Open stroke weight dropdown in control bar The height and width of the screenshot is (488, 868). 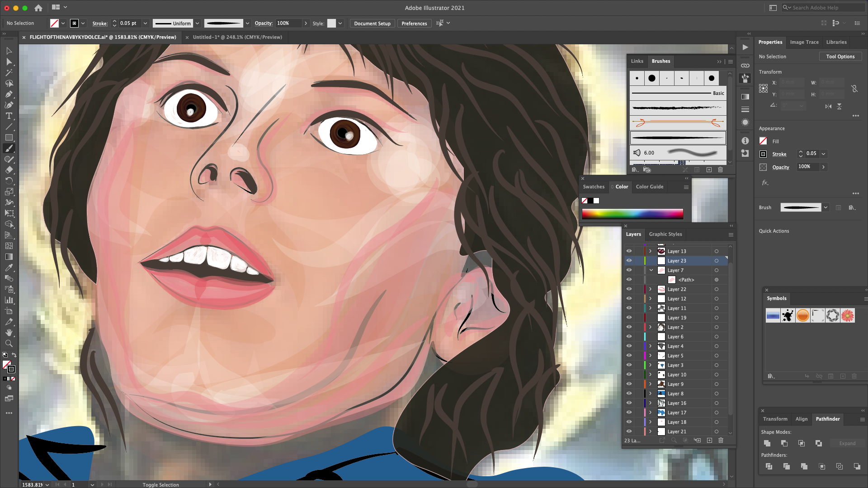click(145, 23)
